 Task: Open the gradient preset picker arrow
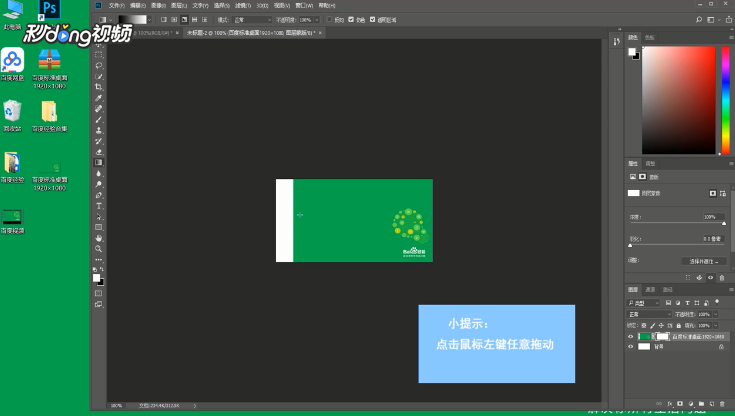(150, 20)
